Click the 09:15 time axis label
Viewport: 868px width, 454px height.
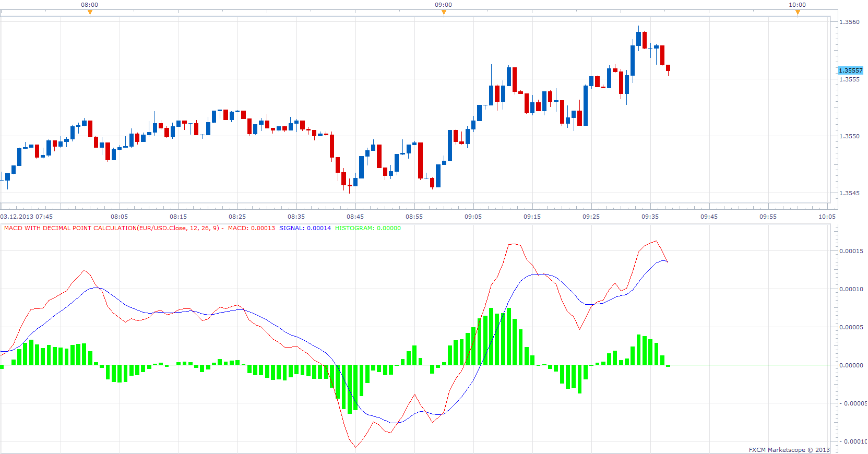[x=532, y=217]
